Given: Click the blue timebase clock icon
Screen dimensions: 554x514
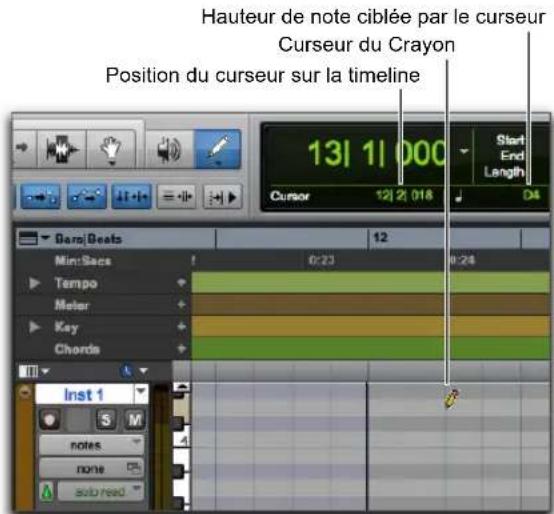Looking at the screenshot, I should point(126,371).
